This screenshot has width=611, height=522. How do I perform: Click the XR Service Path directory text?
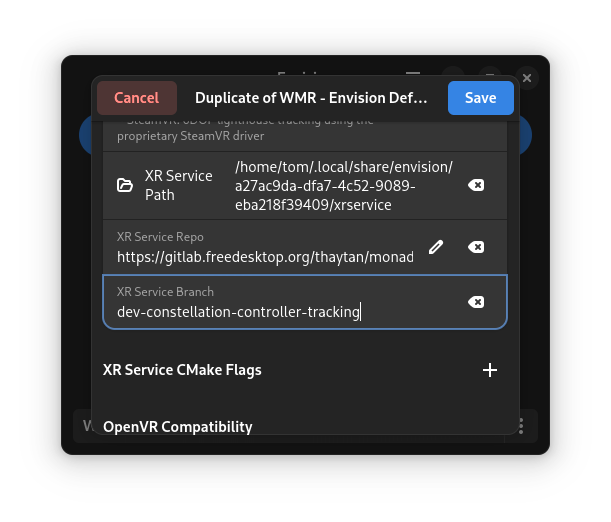pyautogui.click(x=343, y=185)
